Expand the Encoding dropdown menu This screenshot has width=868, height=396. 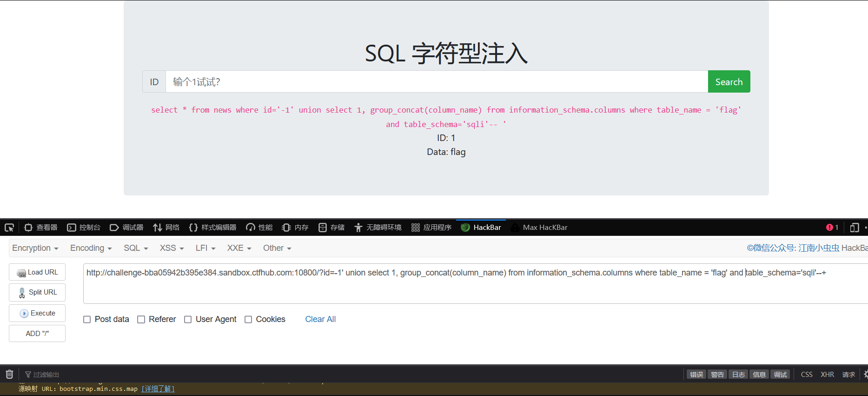[91, 248]
